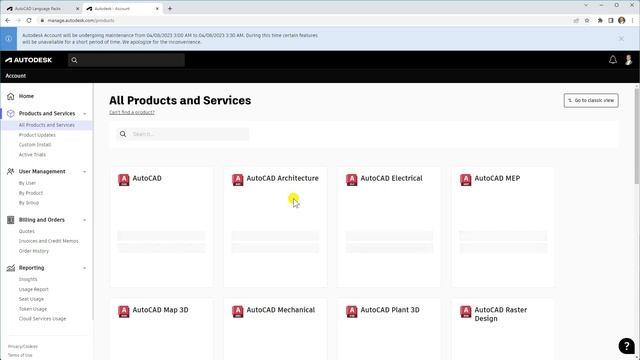
Task: Collapse User Management section chevron
Action: (85, 172)
